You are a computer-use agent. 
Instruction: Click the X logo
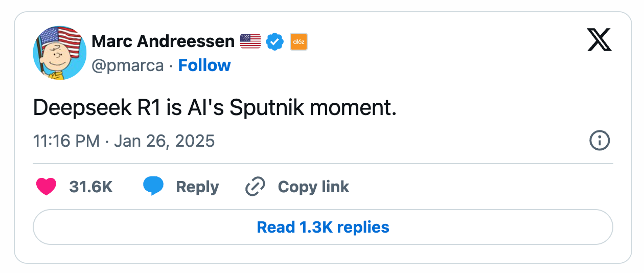(600, 40)
